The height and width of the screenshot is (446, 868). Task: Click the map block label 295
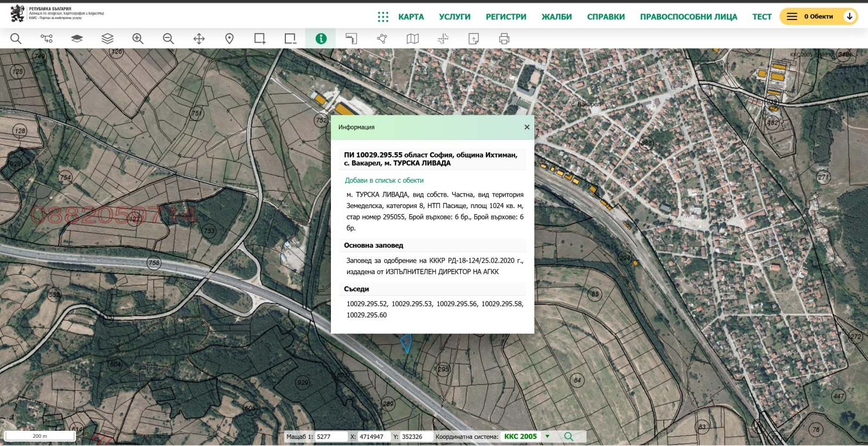coord(443,369)
